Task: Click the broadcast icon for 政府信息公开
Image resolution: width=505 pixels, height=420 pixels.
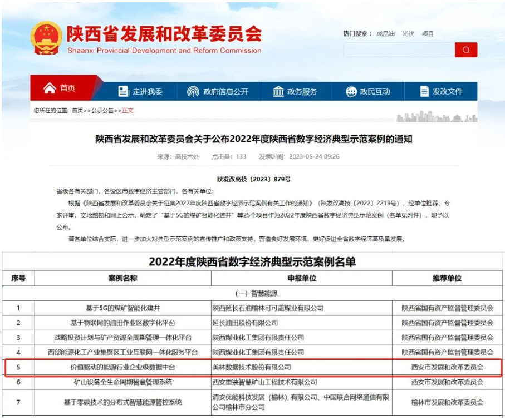Action: coord(193,90)
